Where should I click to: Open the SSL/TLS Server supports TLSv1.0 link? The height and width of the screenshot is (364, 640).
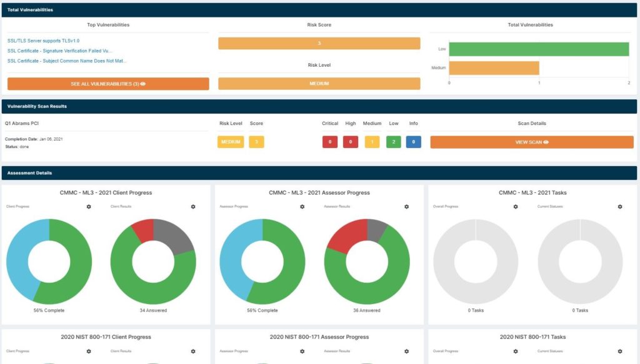tap(44, 41)
